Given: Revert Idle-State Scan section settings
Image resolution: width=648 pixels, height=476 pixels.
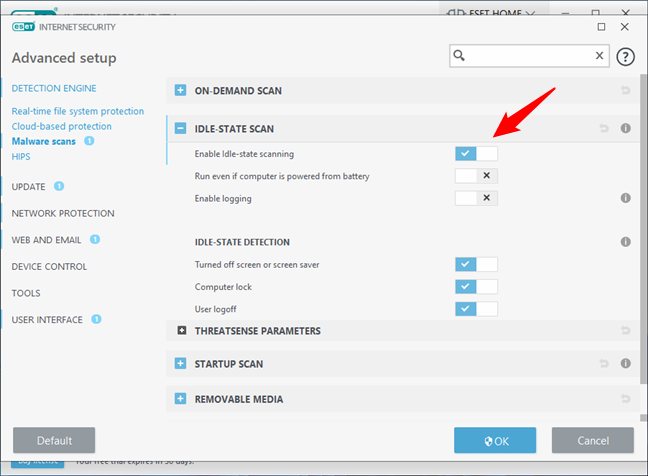Looking at the screenshot, I should point(604,129).
